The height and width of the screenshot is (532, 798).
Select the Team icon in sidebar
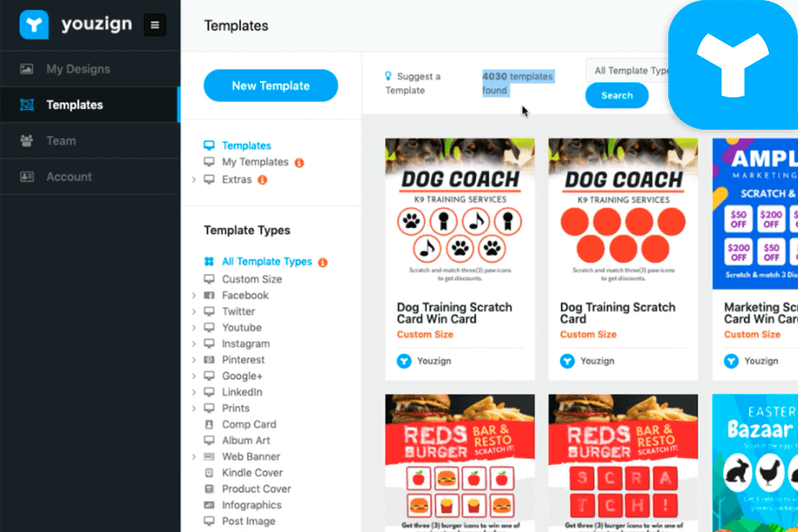pyautogui.click(x=27, y=140)
